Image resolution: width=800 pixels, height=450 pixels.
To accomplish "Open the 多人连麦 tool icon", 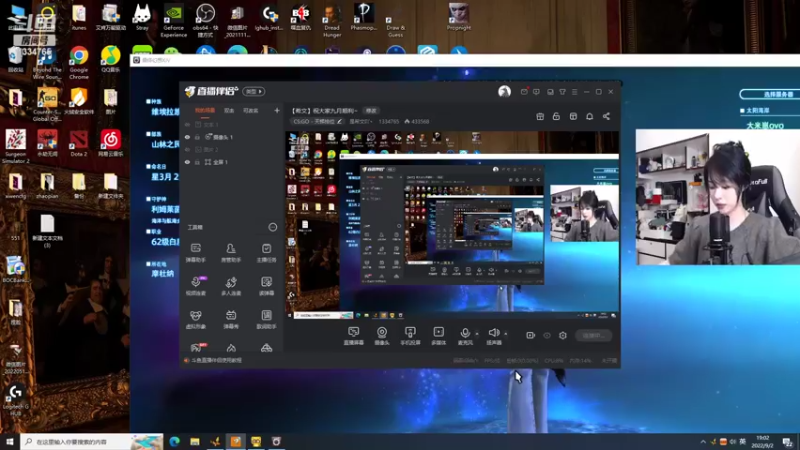I will point(231,286).
